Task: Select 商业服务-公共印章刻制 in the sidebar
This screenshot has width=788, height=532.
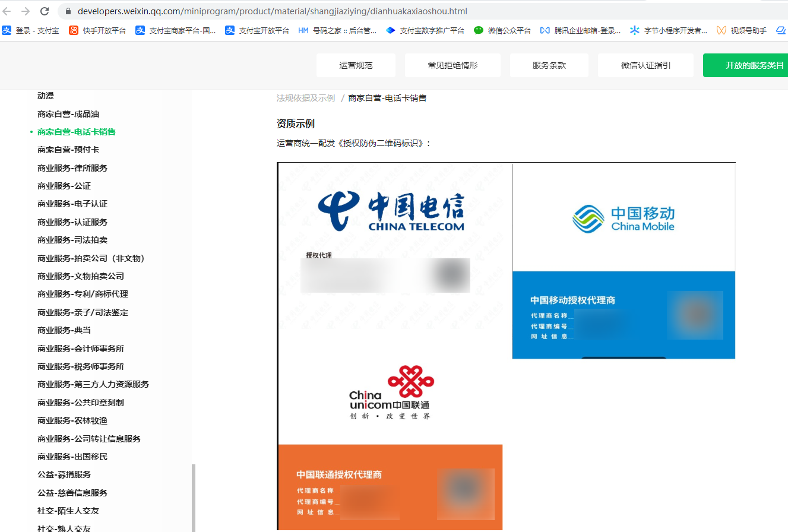Action: click(81, 403)
